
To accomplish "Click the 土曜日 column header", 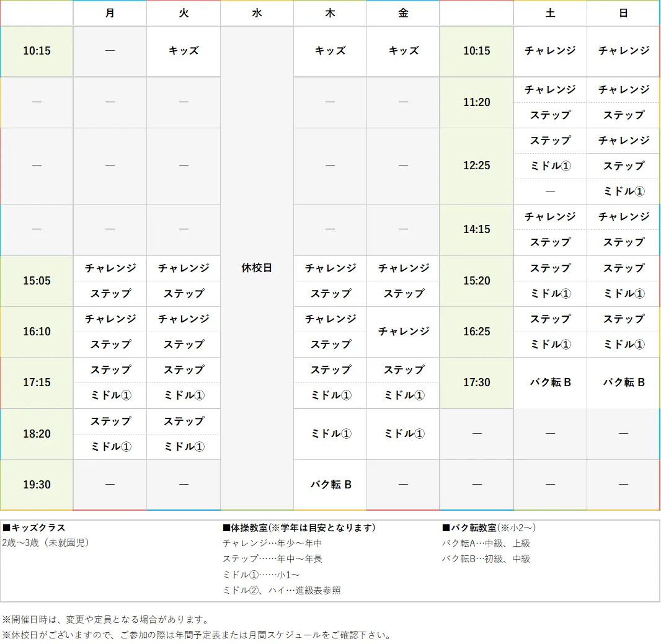I will pos(550,12).
